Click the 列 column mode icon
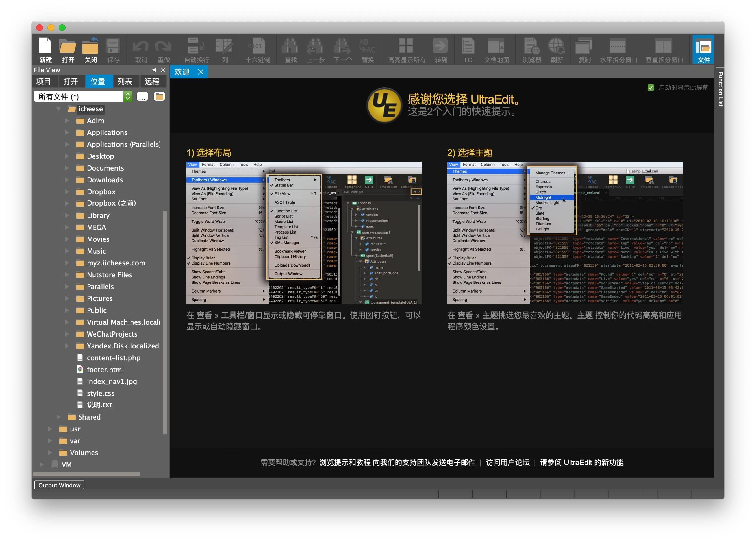 (x=225, y=46)
